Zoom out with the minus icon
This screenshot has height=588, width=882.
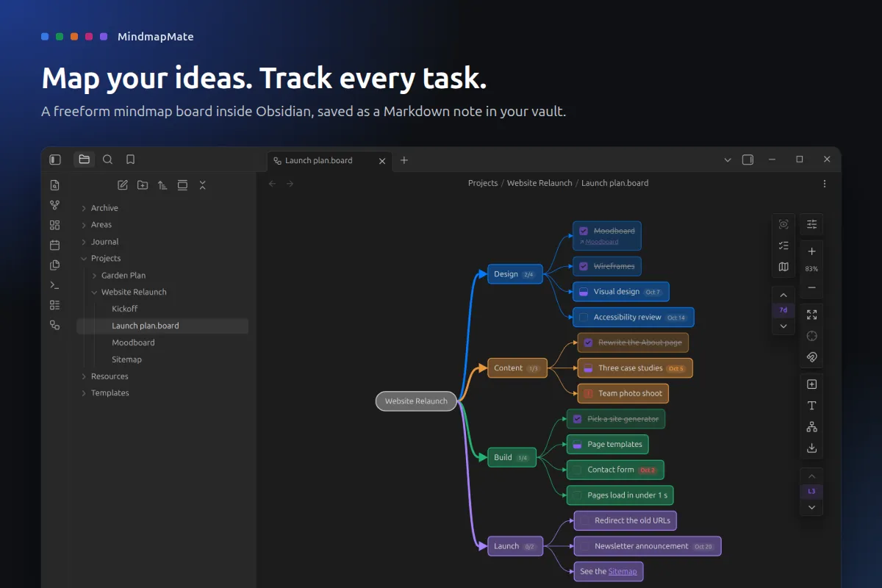click(811, 287)
